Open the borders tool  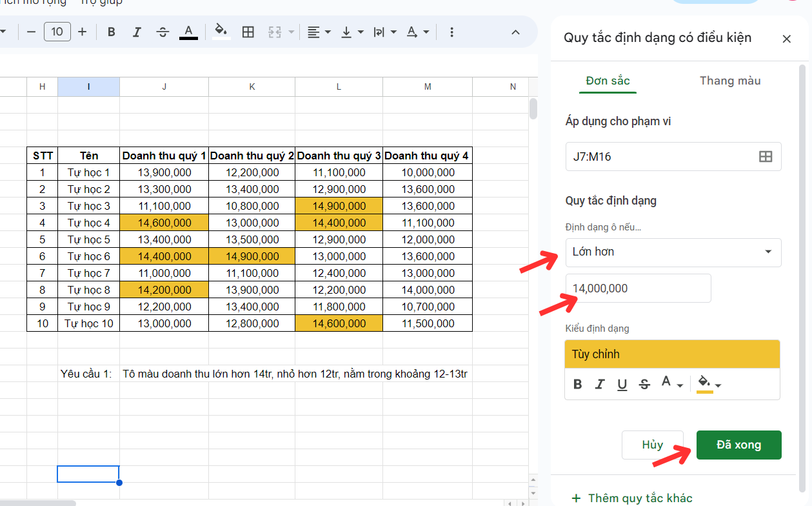[x=248, y=32]
